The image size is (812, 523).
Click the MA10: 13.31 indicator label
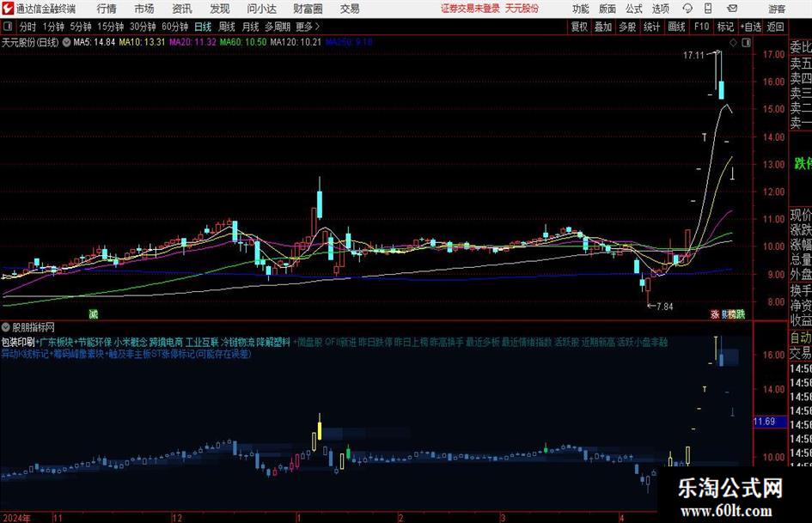pos(142,42)
